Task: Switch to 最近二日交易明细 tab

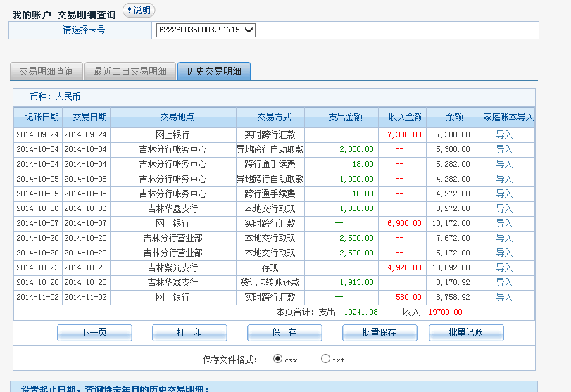Action: tap(130, 71)
